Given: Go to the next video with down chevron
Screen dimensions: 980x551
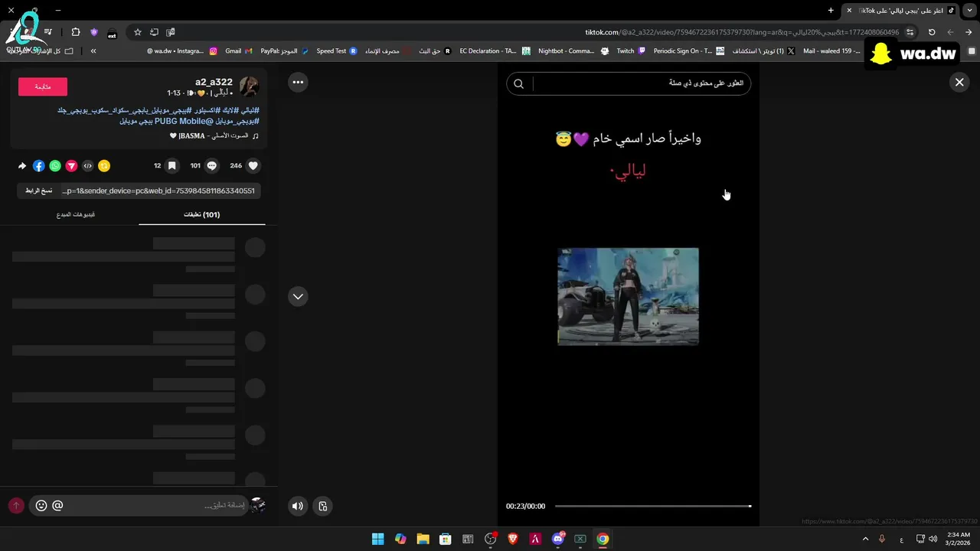Looking at the screenshot, I should 298,297.
